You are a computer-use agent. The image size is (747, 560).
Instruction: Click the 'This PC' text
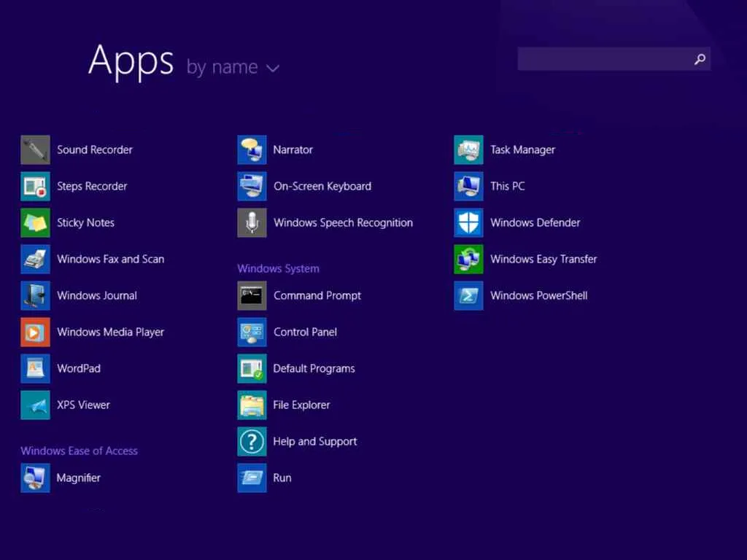[508, 186]
